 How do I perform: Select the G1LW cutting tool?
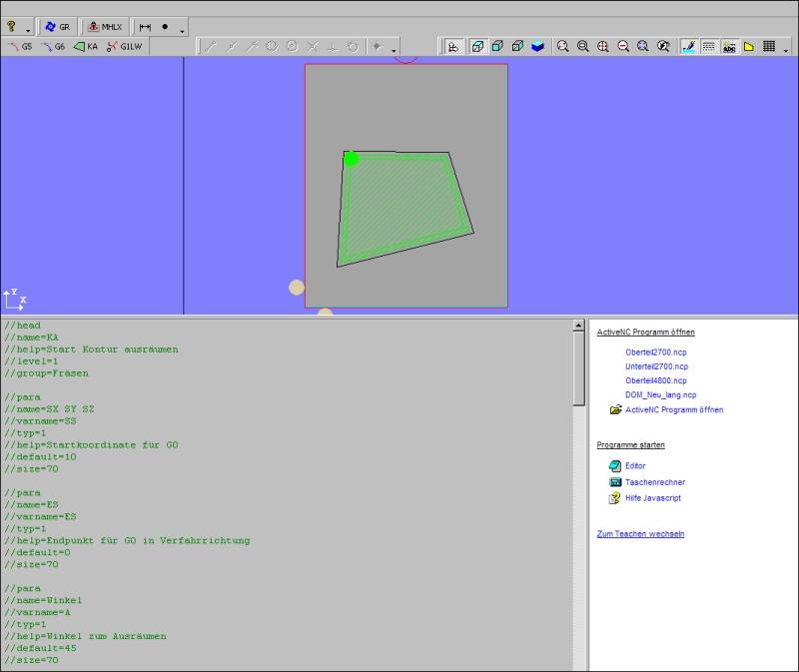[124, 46]
